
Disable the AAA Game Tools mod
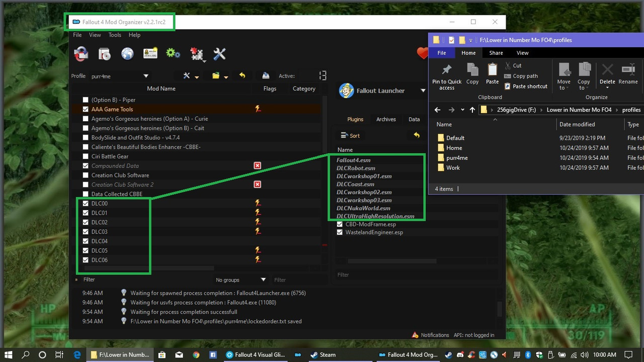tap(86, 109)
